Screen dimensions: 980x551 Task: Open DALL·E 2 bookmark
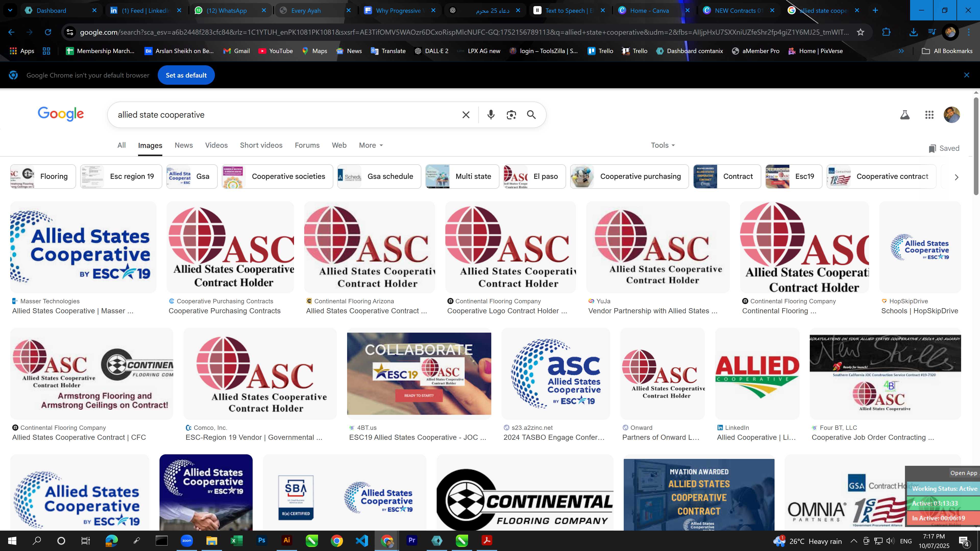[x=431, y=51]
